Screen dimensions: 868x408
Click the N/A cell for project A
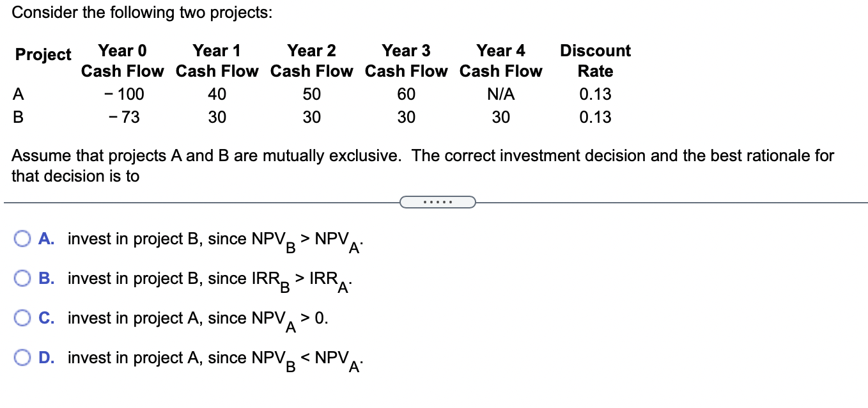(x=500, y=95)
